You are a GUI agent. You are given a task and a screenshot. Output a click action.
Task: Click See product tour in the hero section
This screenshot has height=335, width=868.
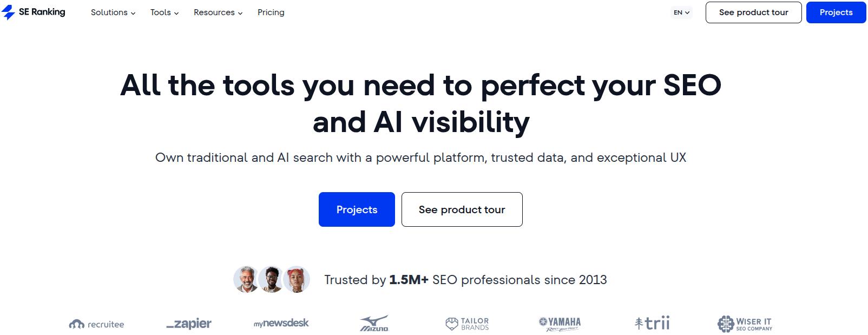[462, 209]
